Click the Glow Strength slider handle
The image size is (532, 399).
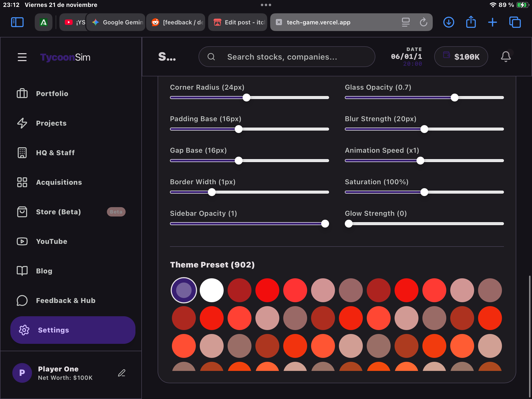(x=349, y=224)
